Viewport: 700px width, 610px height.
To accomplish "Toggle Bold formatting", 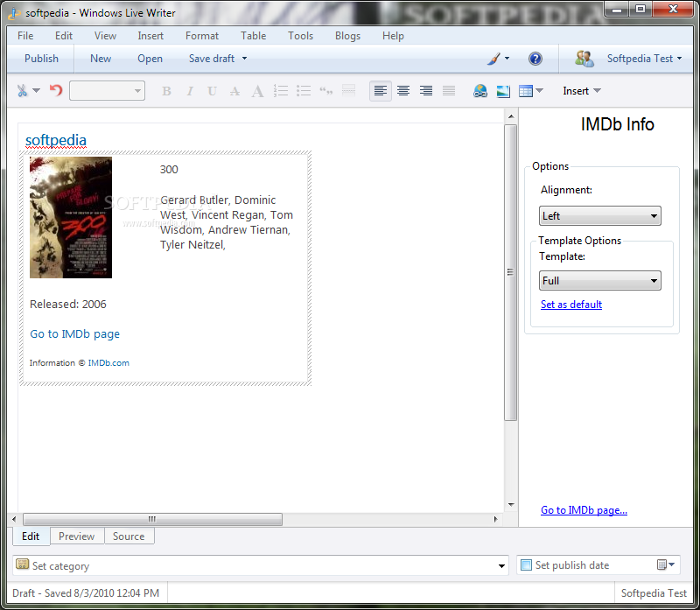I will 166,91.
